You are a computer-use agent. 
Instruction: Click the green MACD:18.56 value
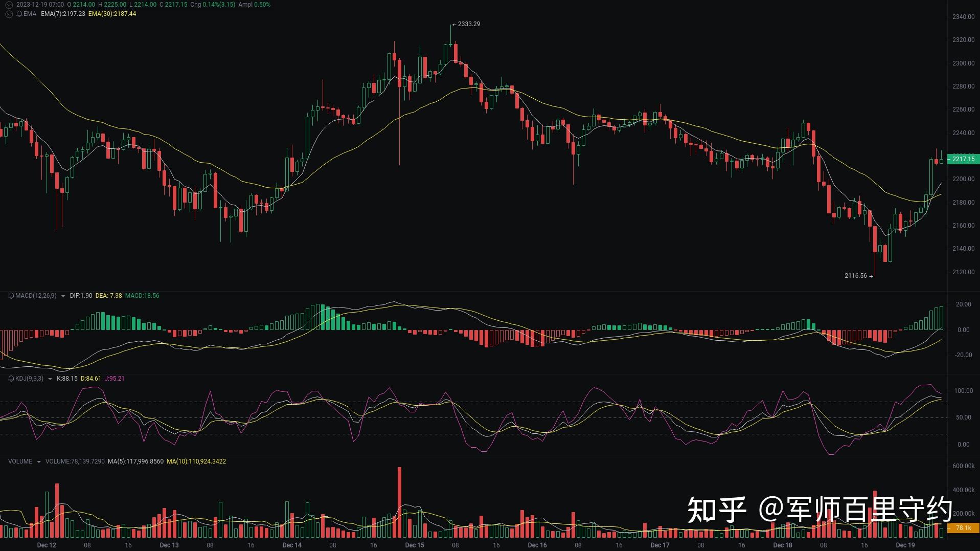[142, 296]
